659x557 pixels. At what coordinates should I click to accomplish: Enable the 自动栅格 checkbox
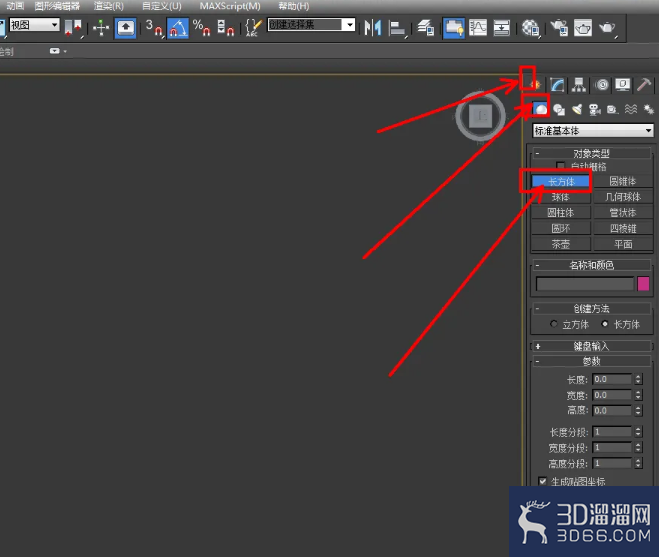pos(560,166)
